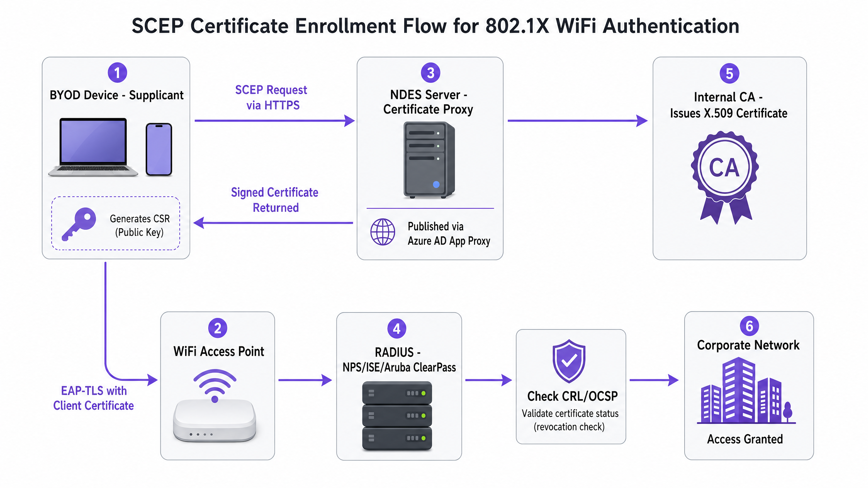Select 'Internal CA - Issues X.509 Certificate' heading
Image resolution: width=868 pixels, height=488 pixels.
[729, 105]
